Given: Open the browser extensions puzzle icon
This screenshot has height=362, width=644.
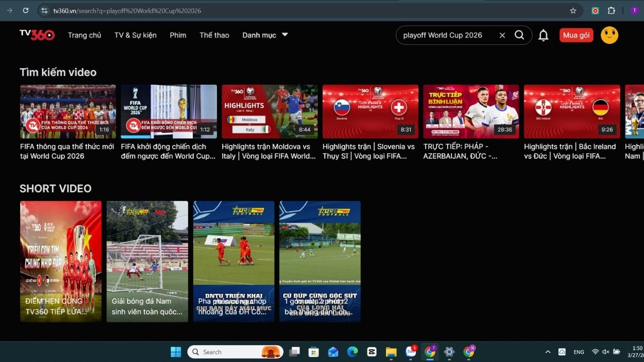Looking at the screenshot, I should coord(611,10).
